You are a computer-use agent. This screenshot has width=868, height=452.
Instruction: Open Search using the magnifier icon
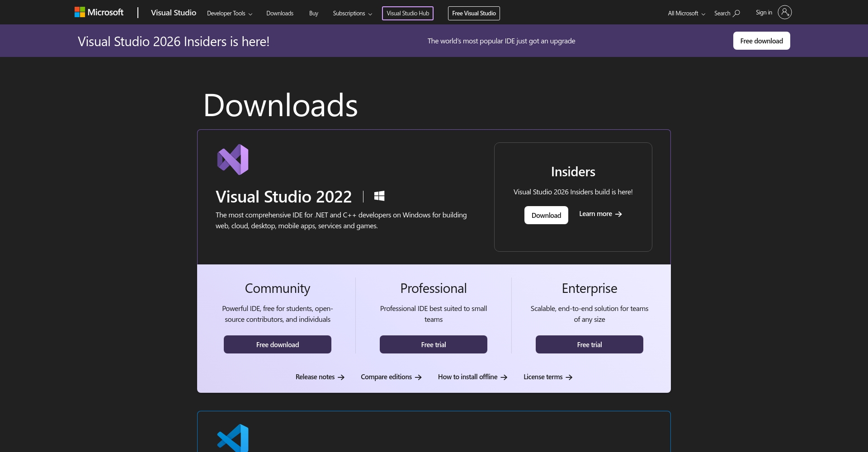(x=736, y=13)
